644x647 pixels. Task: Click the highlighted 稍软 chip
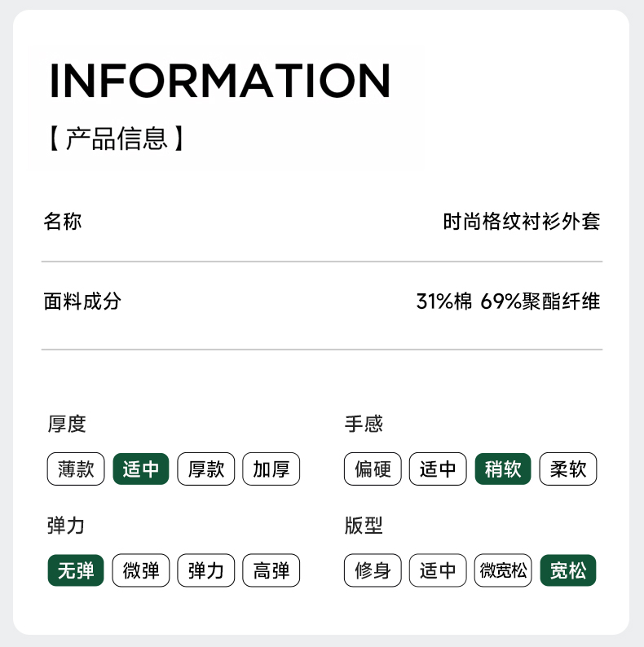click(503, 469)
